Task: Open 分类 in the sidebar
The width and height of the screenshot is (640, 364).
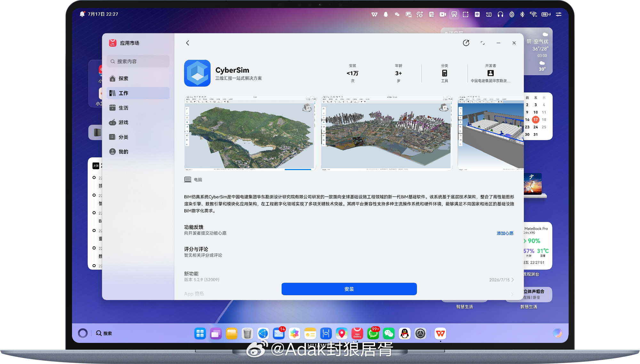Action: pos(138,137)
